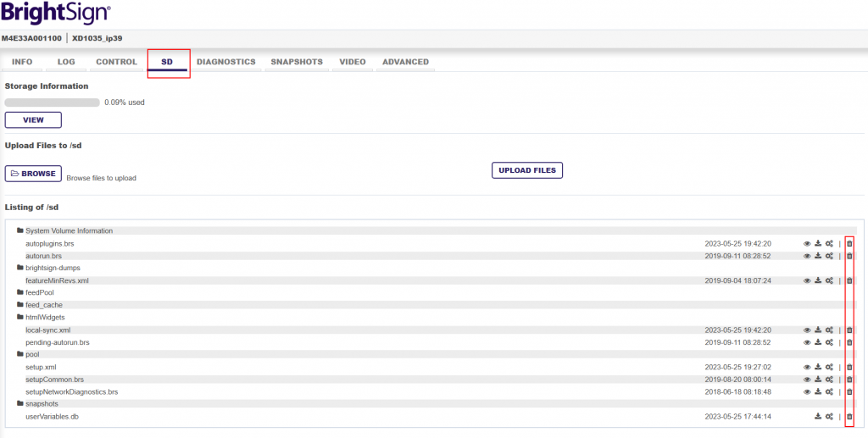Screen dimensions: 868x438
Task: Open the feed_cache folder
Action: tap(40, 305)
